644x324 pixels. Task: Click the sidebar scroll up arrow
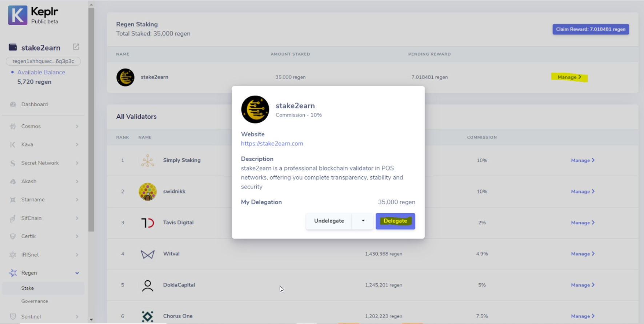[91, 5]
